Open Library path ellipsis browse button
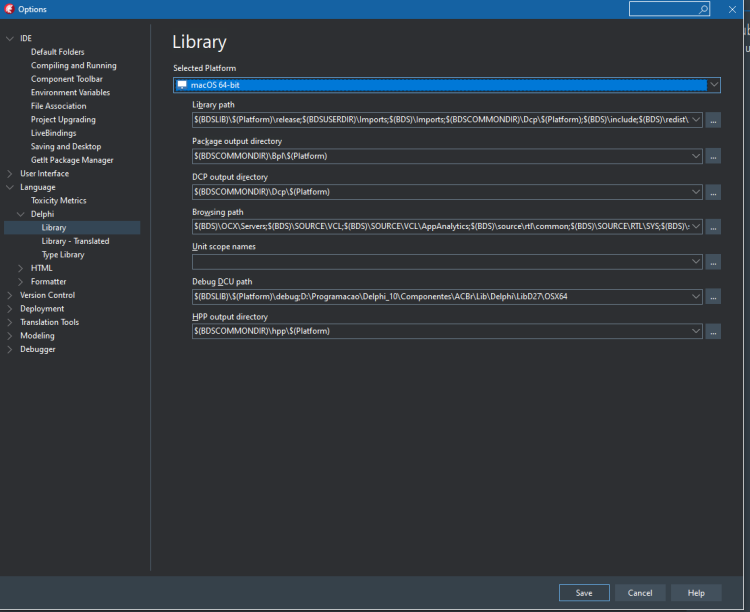750x612 pixels. [713, 120]
